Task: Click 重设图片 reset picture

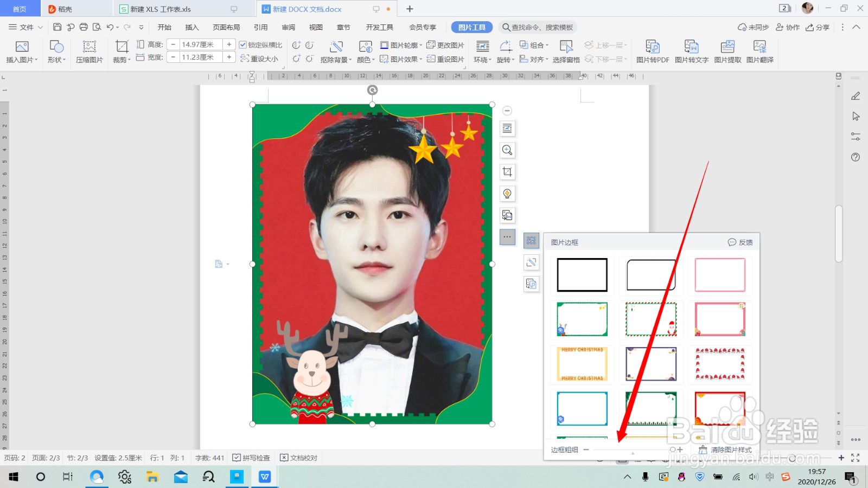Action: point(445,59)
